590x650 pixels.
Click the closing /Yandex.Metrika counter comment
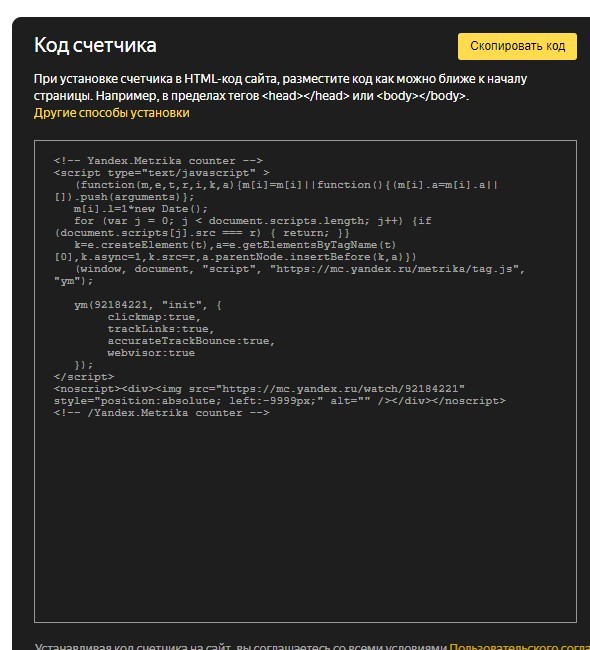point(162,413)
